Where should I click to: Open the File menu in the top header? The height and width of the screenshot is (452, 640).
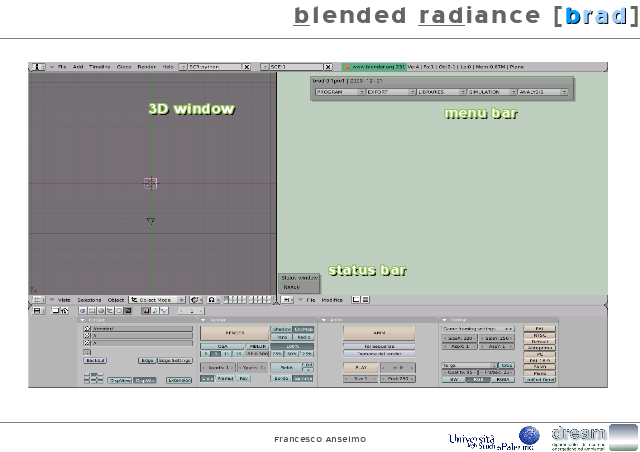click(62, 67)
